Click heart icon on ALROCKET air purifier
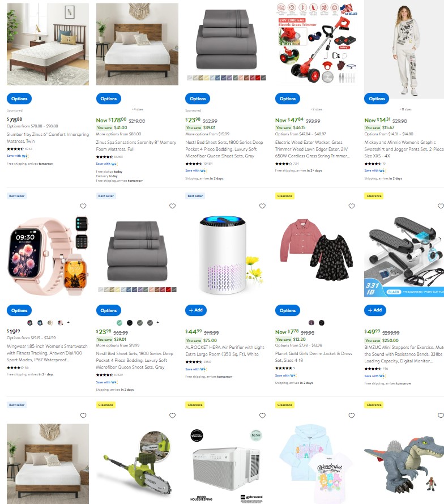 click(x=262, y=206)
